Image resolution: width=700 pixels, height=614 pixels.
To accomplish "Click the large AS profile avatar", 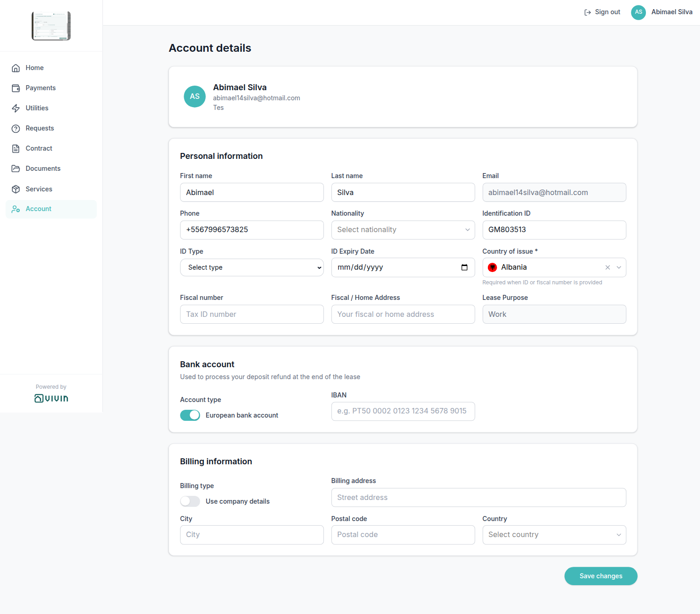I will [195, 97].
